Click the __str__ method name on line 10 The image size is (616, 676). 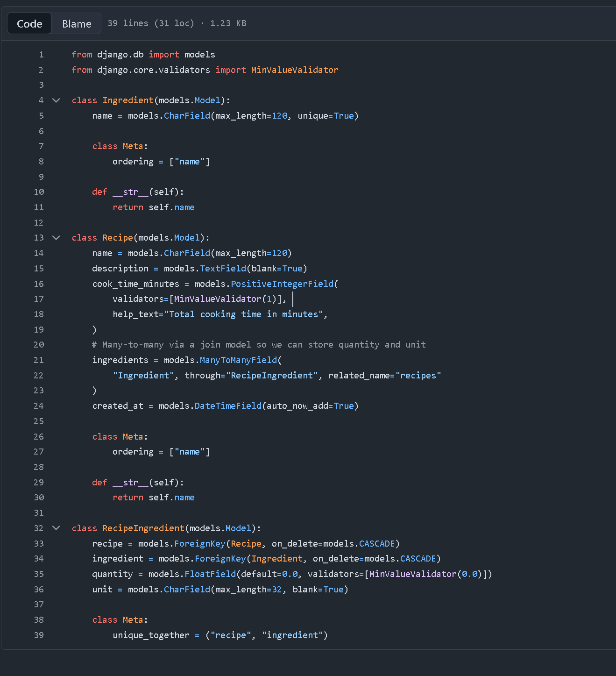point(131,192)
